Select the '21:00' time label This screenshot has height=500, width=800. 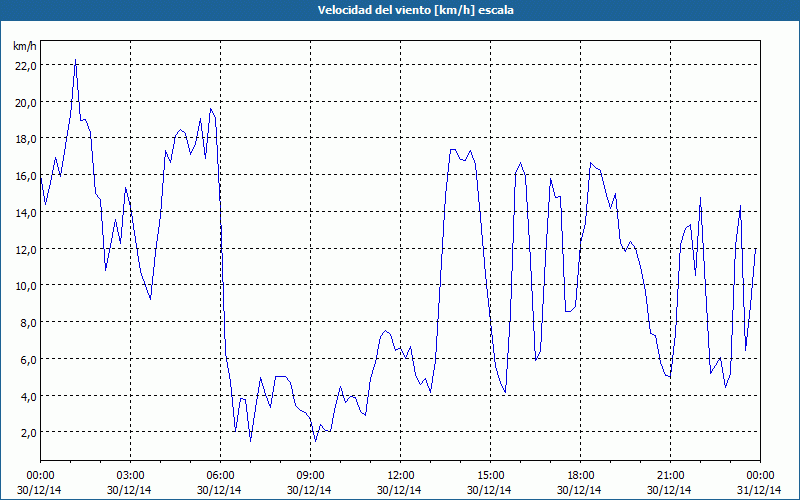(670, 476)
